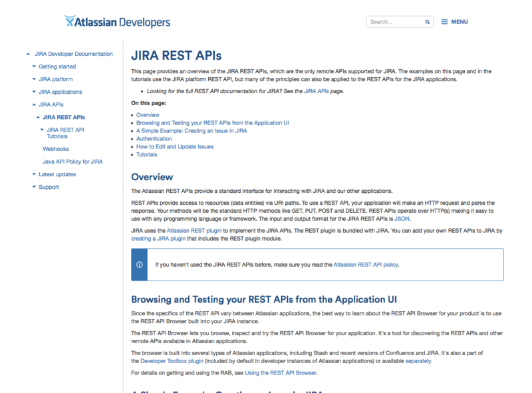Follow the italic JIRA APIs page link

point(317,91)
